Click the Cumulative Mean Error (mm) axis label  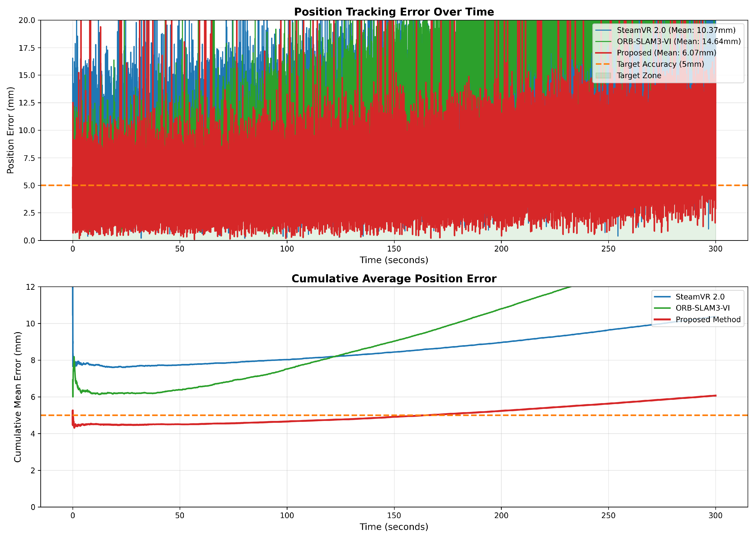[18, 397]
